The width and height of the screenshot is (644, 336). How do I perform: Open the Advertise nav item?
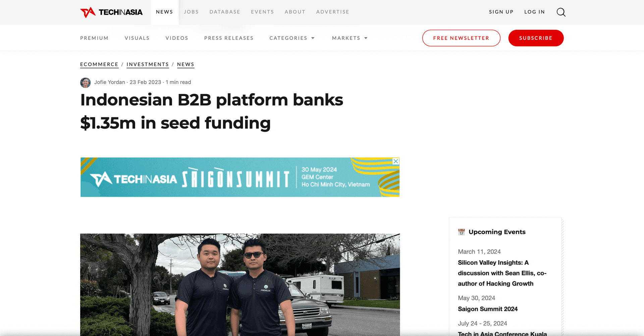[333, 12]
